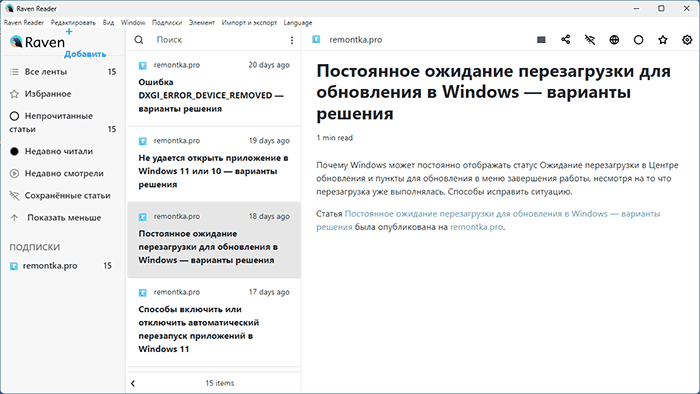The height and width of the screenshot is (394, 700).
Task: Click the 15 items count label
Action: (220, 383)
